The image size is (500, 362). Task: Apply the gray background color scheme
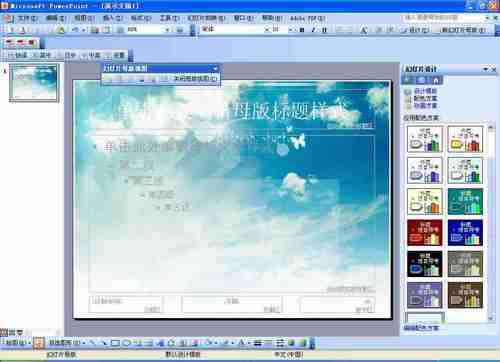click(x=465, y=264)
